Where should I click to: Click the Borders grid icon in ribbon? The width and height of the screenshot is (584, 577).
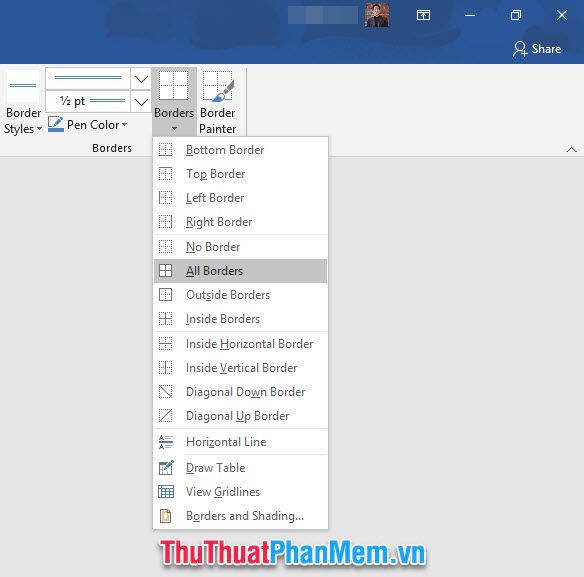click(x=174, y=85)
